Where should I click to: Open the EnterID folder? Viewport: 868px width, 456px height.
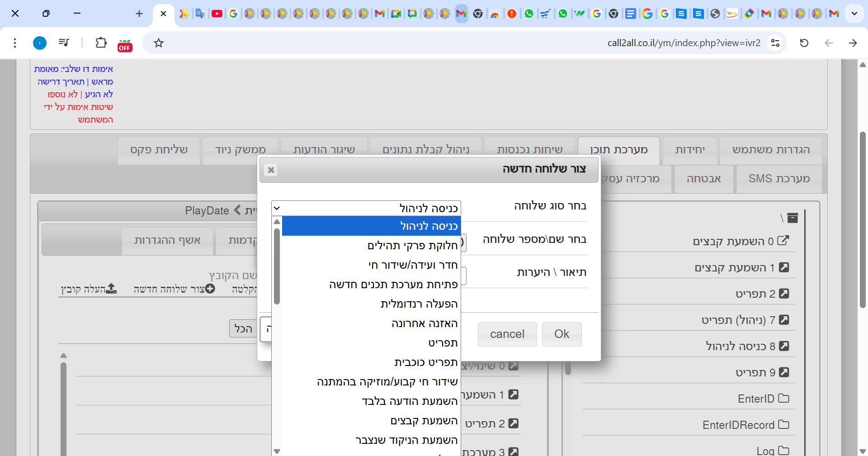point(783,399)
